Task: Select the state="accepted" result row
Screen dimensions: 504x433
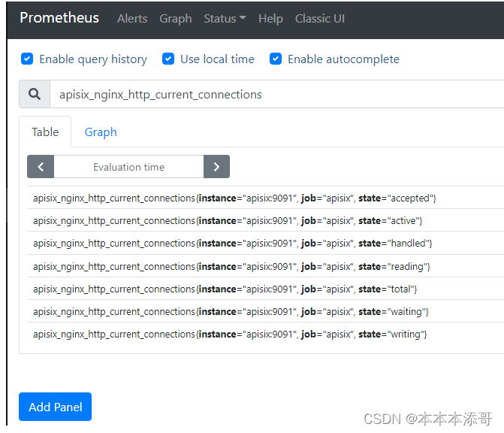Action: point(234,198)
